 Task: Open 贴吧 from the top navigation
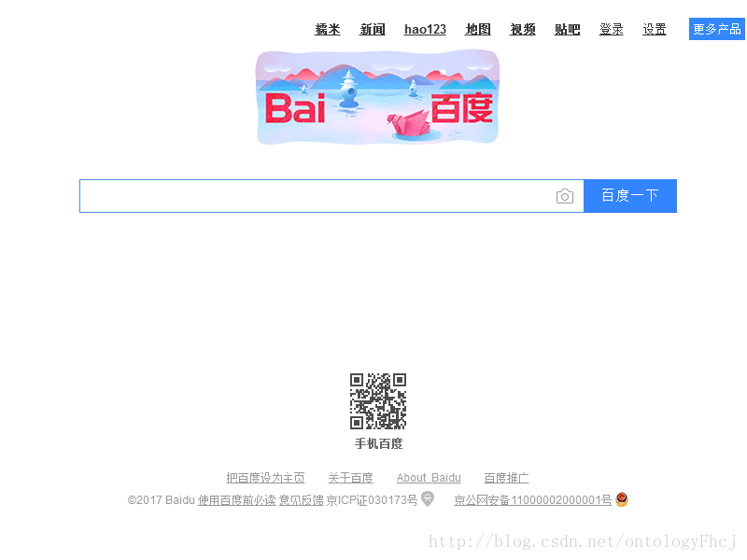coord(567,29)
